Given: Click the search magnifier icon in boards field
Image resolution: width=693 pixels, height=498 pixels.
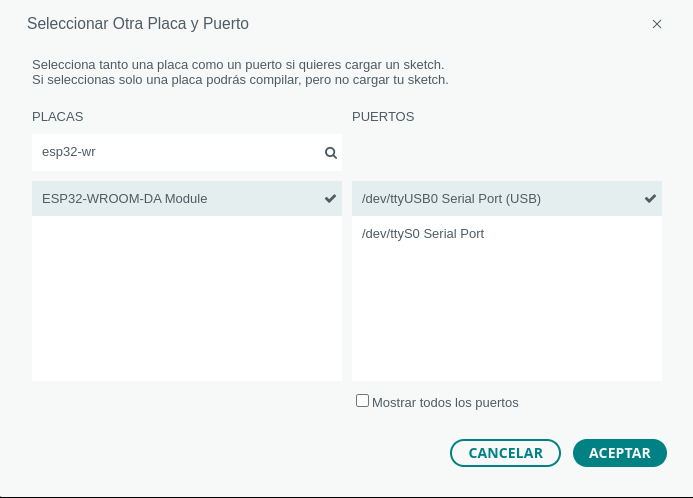Looking at the screenshot, I should pos(330,153).
